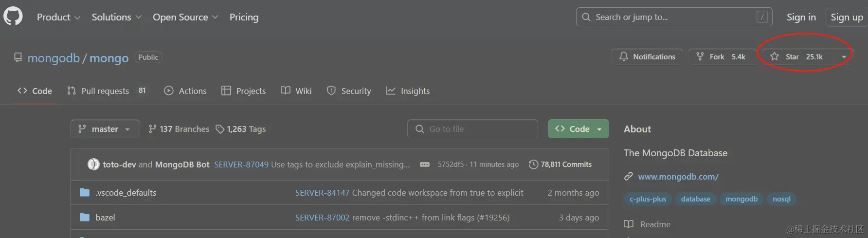Open the Projects tab

(243, 91)
